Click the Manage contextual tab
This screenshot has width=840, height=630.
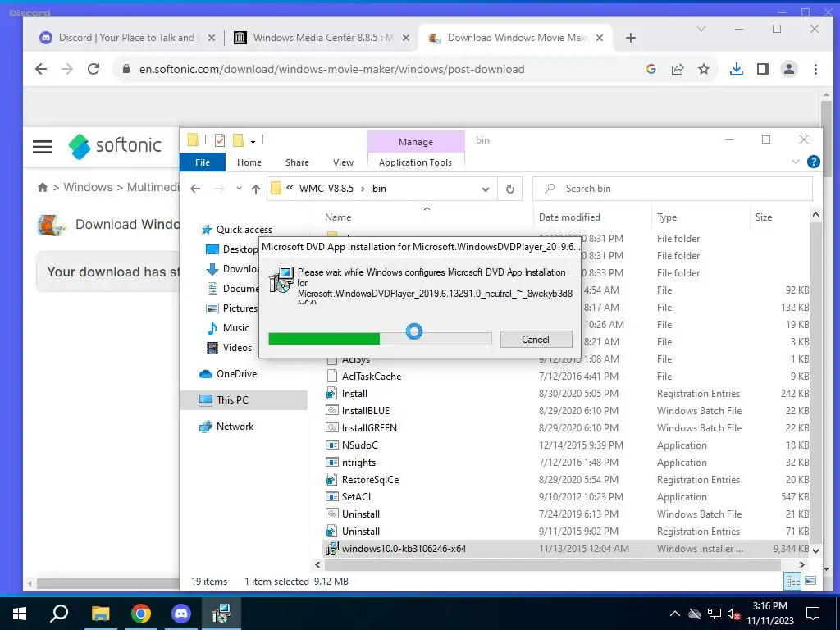coord(416,142)
